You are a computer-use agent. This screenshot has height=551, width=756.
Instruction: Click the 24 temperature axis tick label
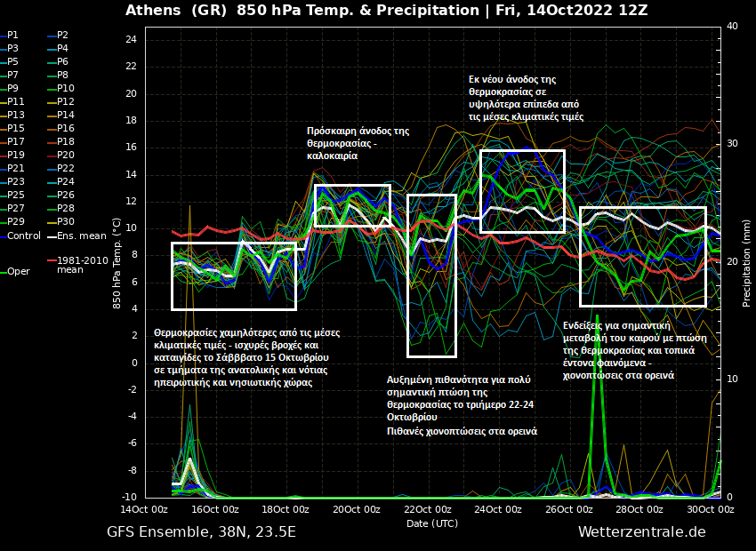tap(131, 39)
